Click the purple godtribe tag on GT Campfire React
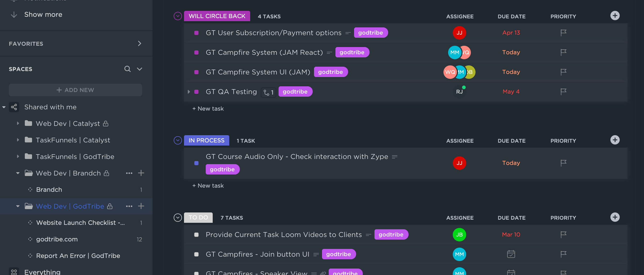 352,52
